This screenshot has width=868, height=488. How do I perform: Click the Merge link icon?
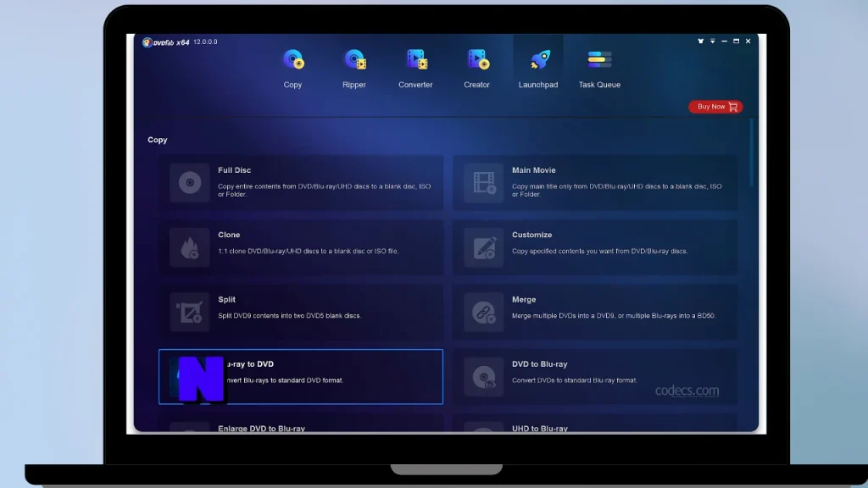pyautogui.click(x=484, y=312)
